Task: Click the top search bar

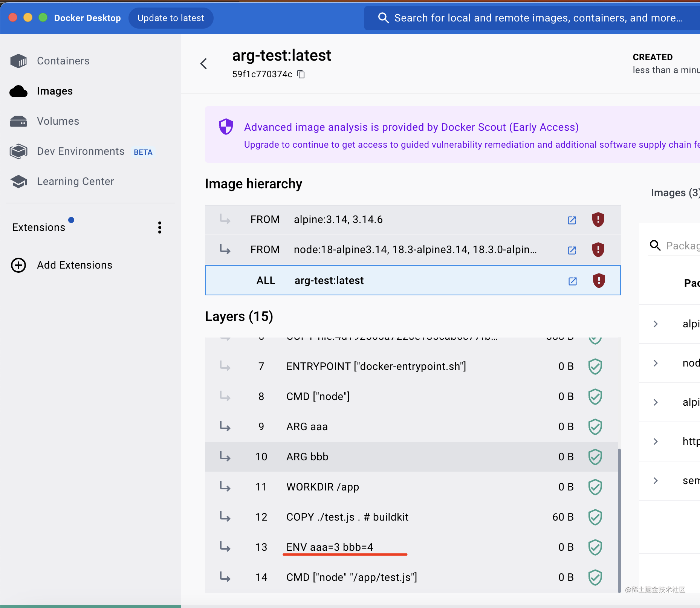Action: (535, 18)
